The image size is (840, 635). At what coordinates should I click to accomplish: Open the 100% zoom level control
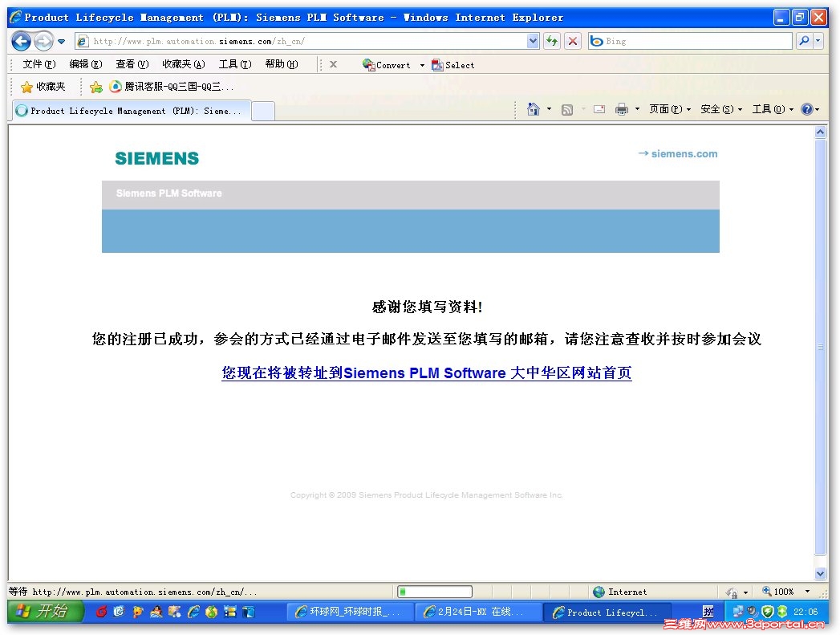[x=777, y=592]
